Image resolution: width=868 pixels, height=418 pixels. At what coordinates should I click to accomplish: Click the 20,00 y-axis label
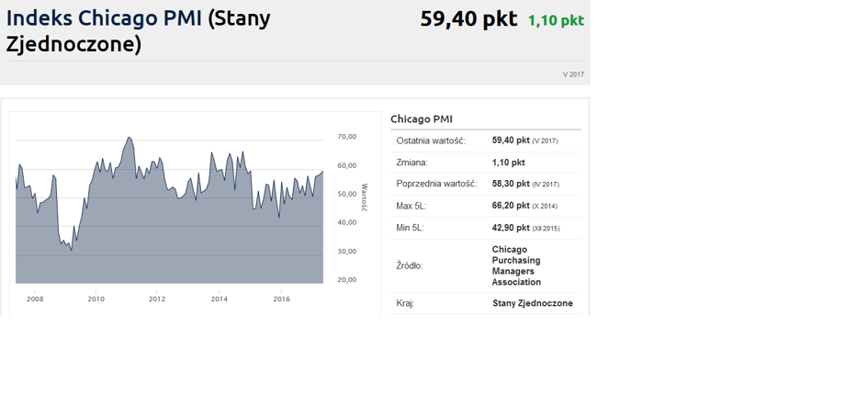pos(347,279)
